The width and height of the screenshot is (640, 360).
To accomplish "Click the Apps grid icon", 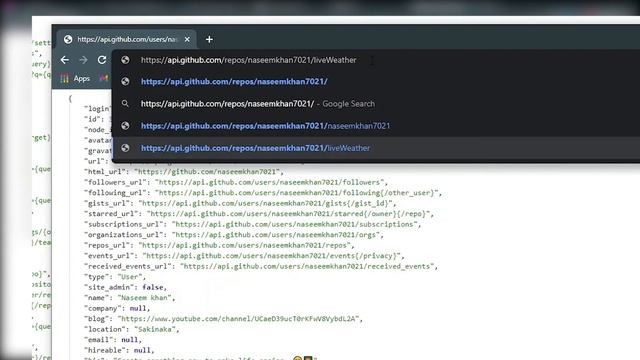I will pos(64,79).
